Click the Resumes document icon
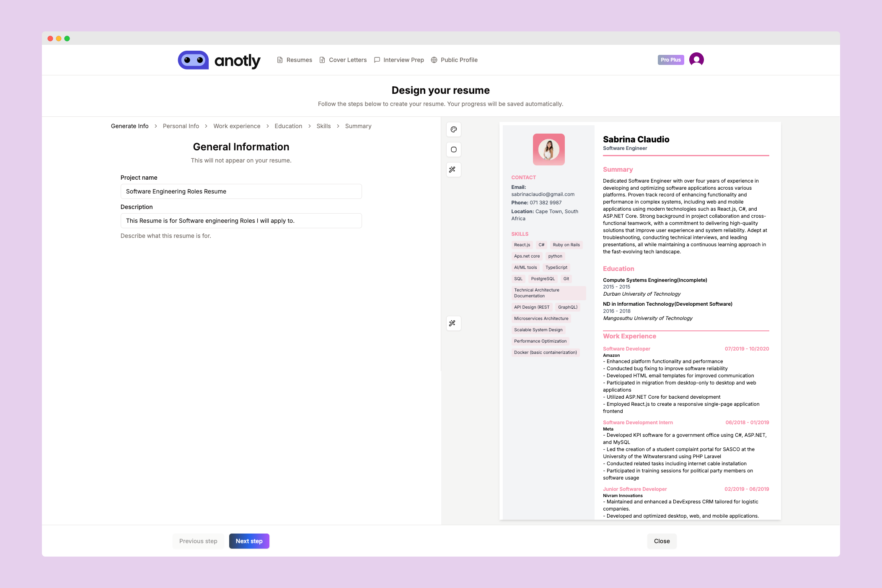 coord(280,60)
